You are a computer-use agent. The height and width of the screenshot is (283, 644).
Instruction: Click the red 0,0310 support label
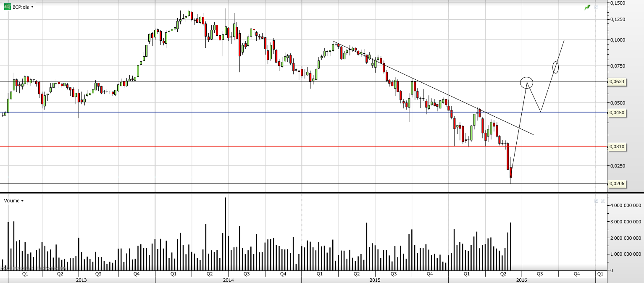[617, 147]
